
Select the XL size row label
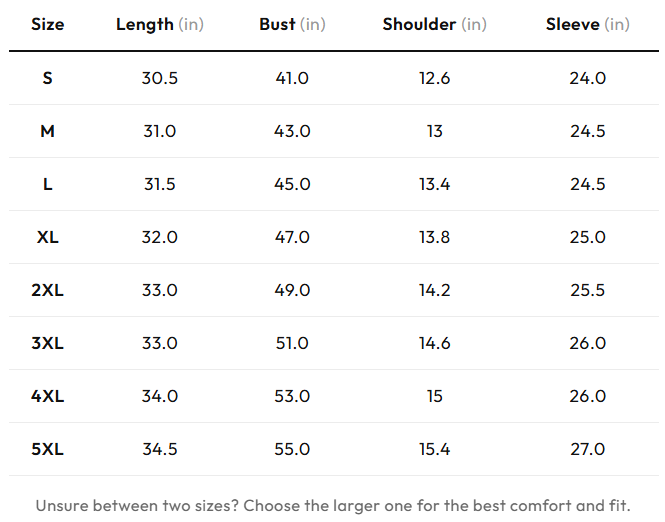pyautogui.click(x=48, y=237)
